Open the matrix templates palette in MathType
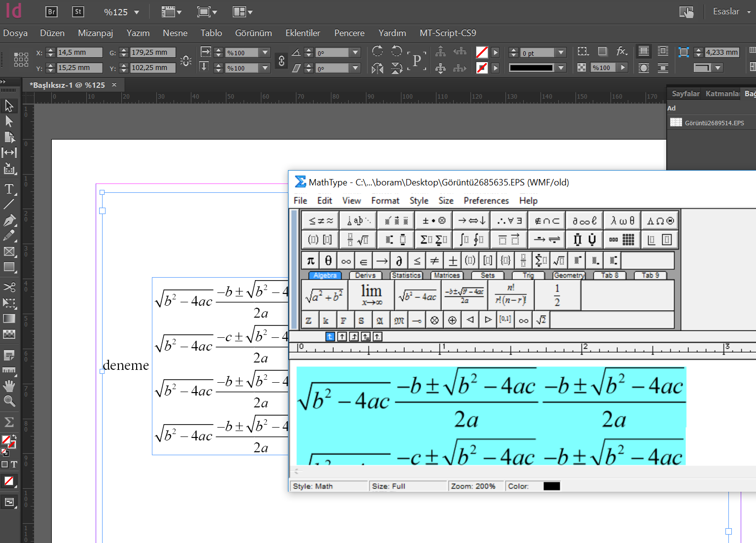The height and width of the screenshot is (543, 756). 623,240
